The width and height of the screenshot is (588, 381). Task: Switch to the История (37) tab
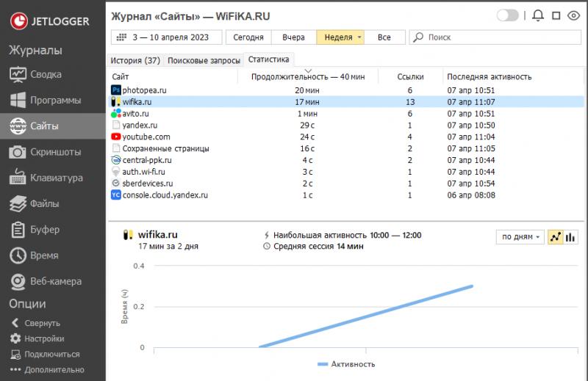135,60
